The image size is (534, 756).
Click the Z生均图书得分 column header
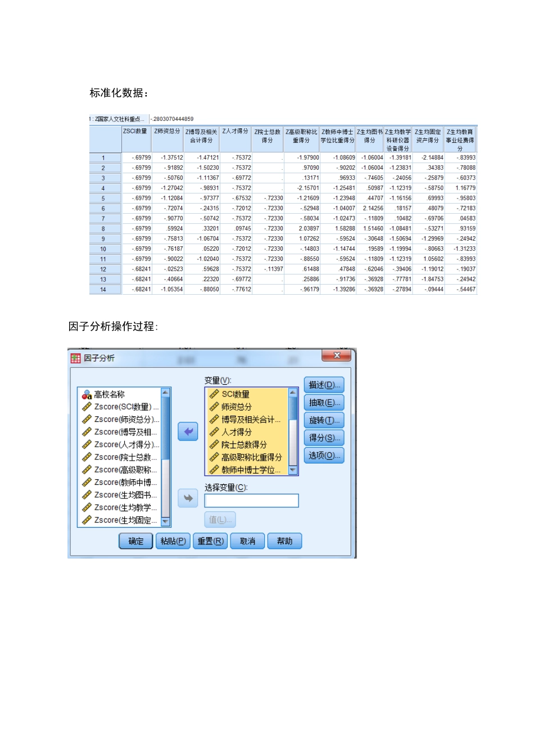point(370,139)
